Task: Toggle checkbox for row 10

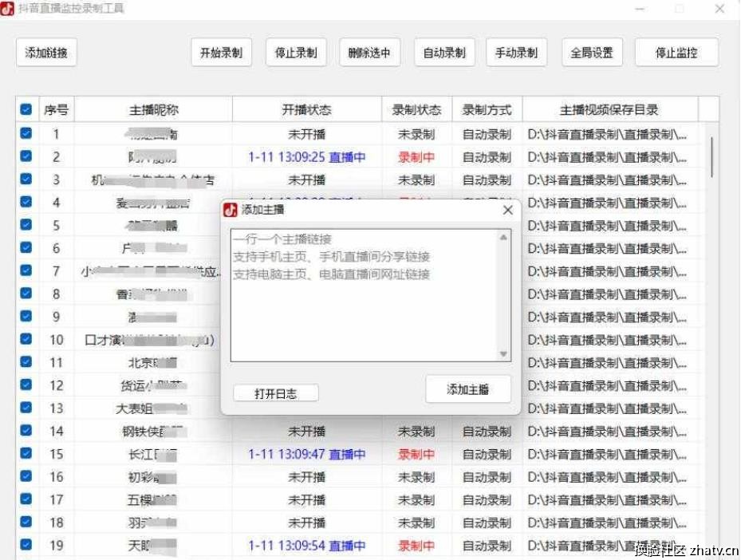Action: pos(26,339)
